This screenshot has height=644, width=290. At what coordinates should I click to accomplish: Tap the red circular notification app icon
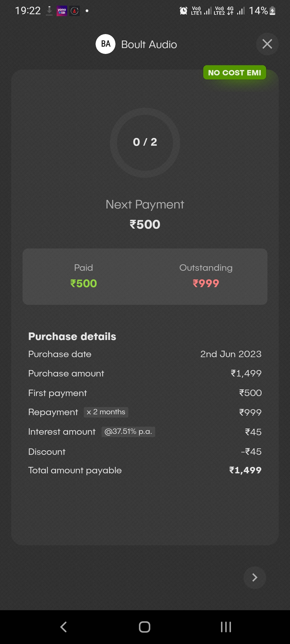(x=75, y=11)
